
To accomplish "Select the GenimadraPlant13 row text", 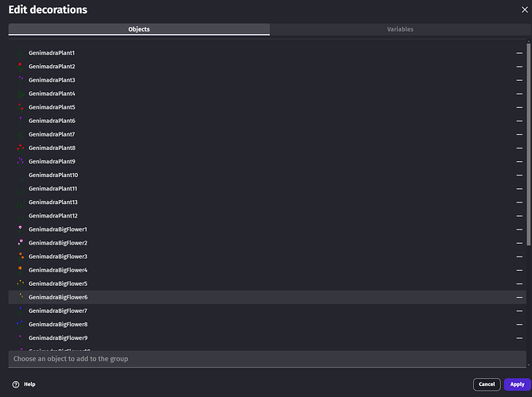I will [53, 202].
